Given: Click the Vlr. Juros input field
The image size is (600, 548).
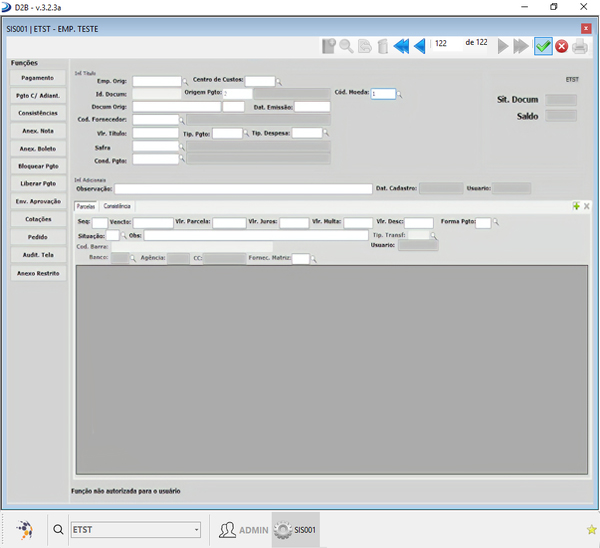Looking at the screenshot, I should click(294, 223).
